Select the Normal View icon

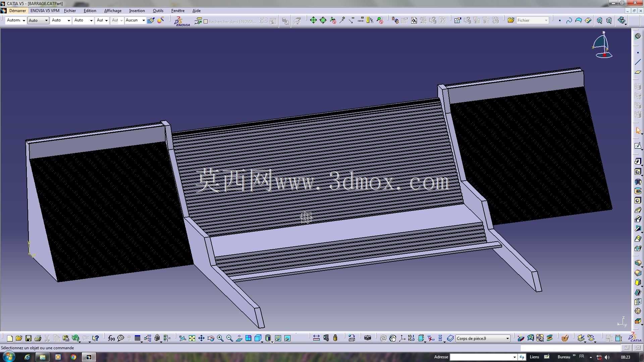pos(239,338)
